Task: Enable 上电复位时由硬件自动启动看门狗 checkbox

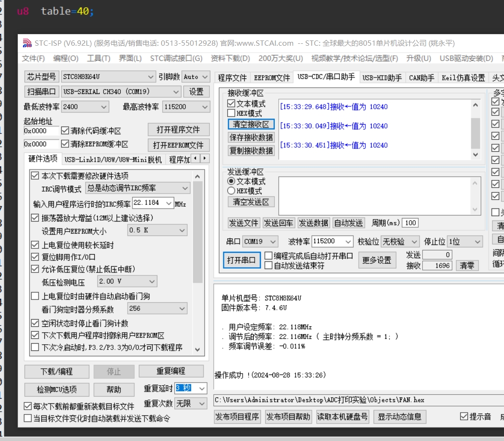Action: pos(35,296)
